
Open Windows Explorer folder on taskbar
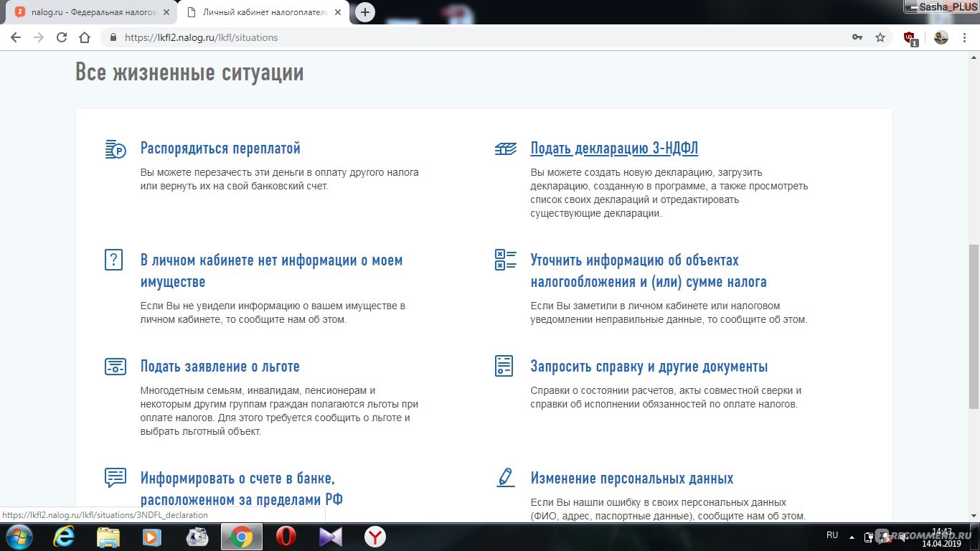(108, 537)
